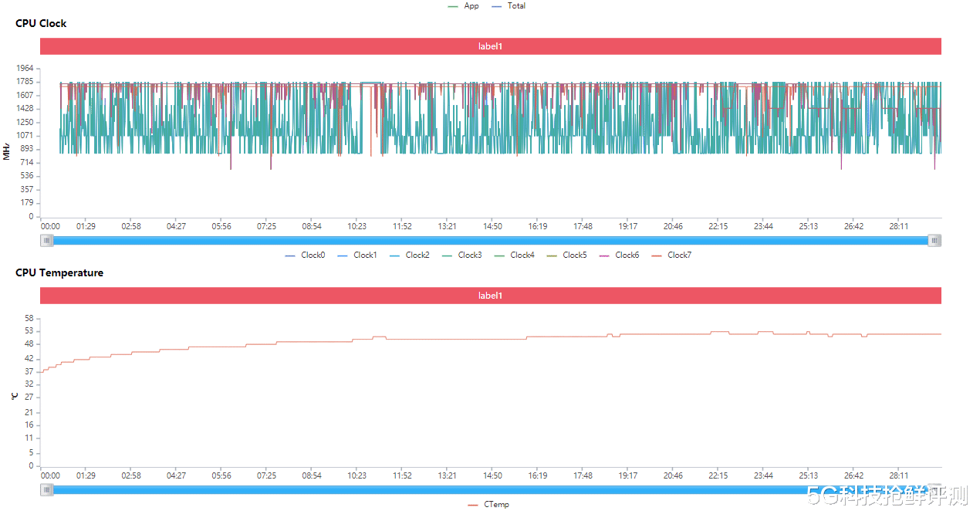The image size is (980, 521).
Task: Click the MHz y-axis unit label
Action: pyautogui.click(x=7, y=151)
